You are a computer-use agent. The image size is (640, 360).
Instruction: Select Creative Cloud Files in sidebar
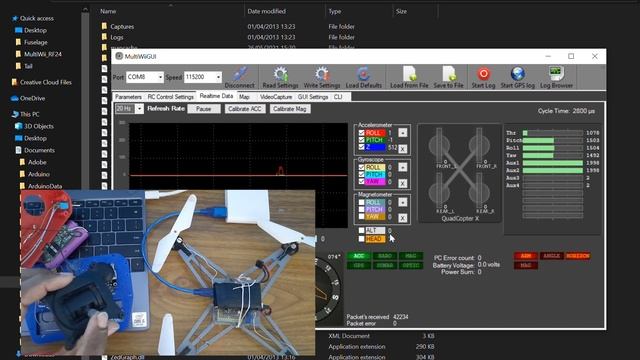45,82
